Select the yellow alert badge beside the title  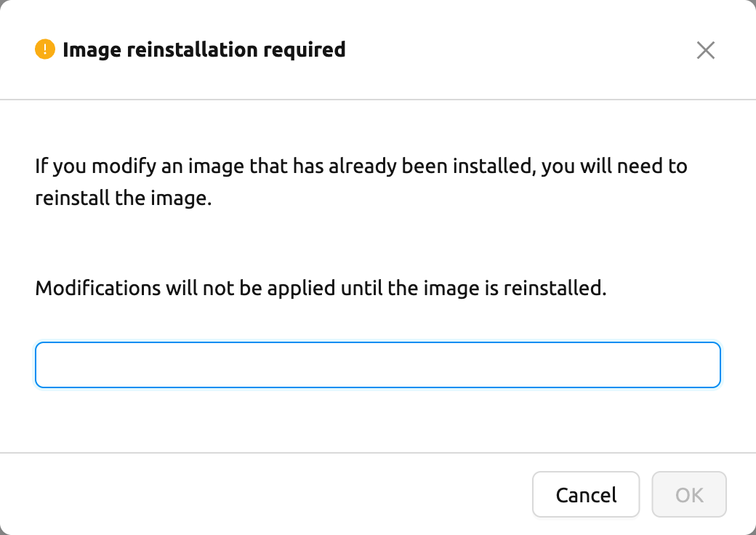pos(45,49)
